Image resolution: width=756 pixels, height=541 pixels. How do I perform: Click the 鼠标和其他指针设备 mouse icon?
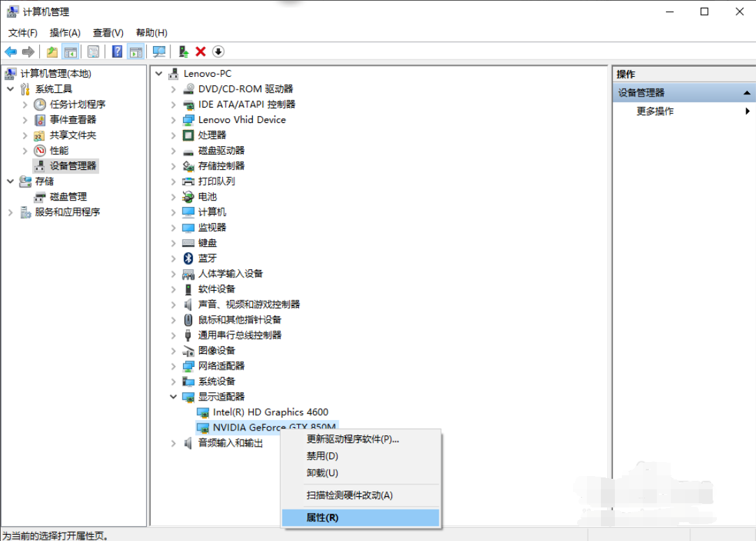[x=188, y=319]
